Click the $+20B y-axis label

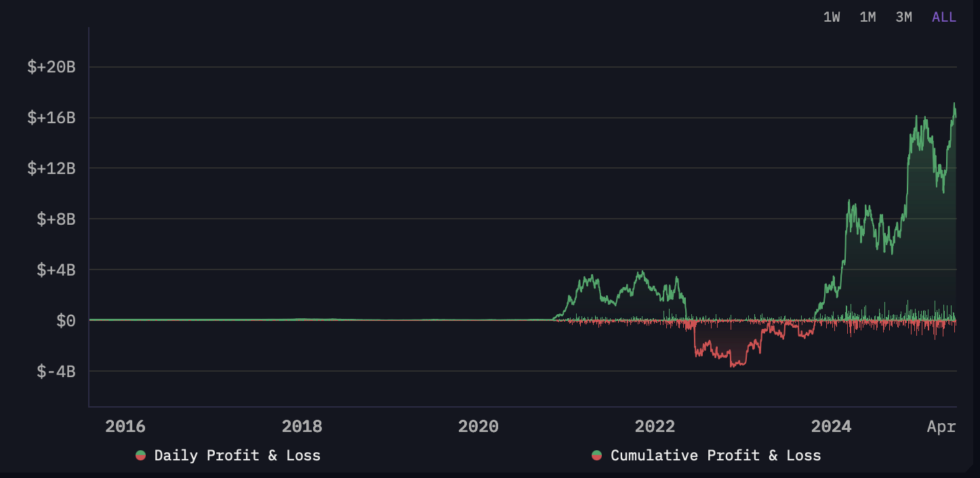click(51, 67)
